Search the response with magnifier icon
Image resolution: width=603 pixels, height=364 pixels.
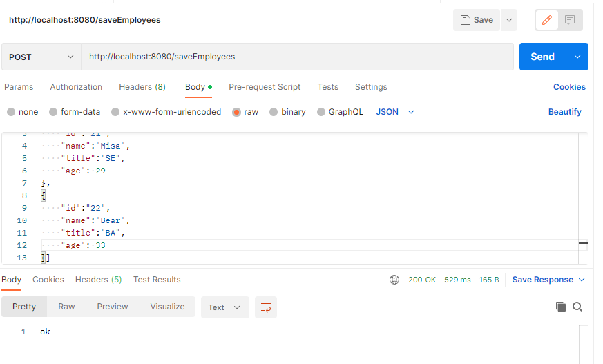pyautogui.click(x=577, y=307)
